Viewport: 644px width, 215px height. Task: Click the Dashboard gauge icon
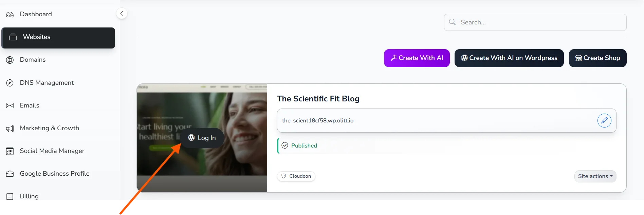tap(10, 15)
